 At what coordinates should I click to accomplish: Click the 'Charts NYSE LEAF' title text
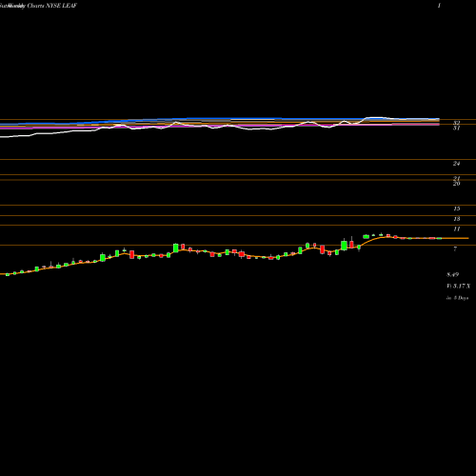point(52,6)
